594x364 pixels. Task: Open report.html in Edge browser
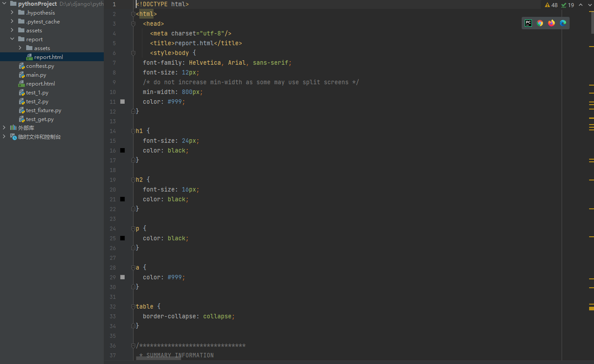[563, 23]
